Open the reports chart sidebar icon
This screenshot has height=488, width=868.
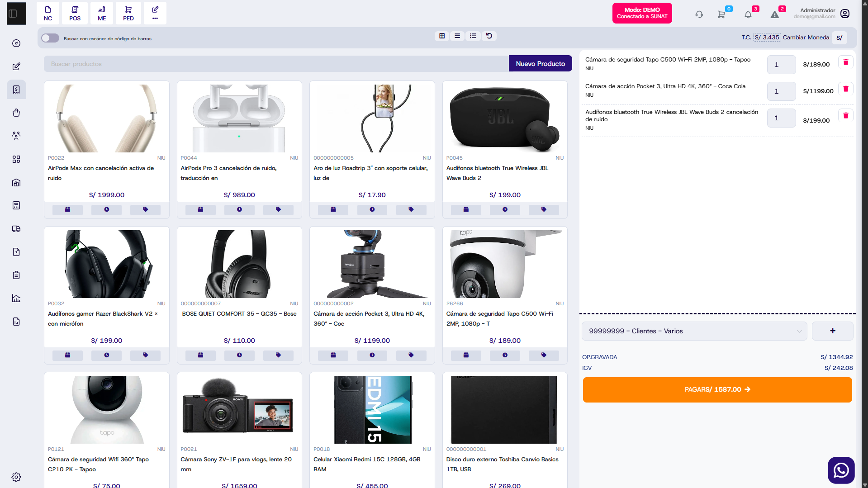click(x=16, y=298)
